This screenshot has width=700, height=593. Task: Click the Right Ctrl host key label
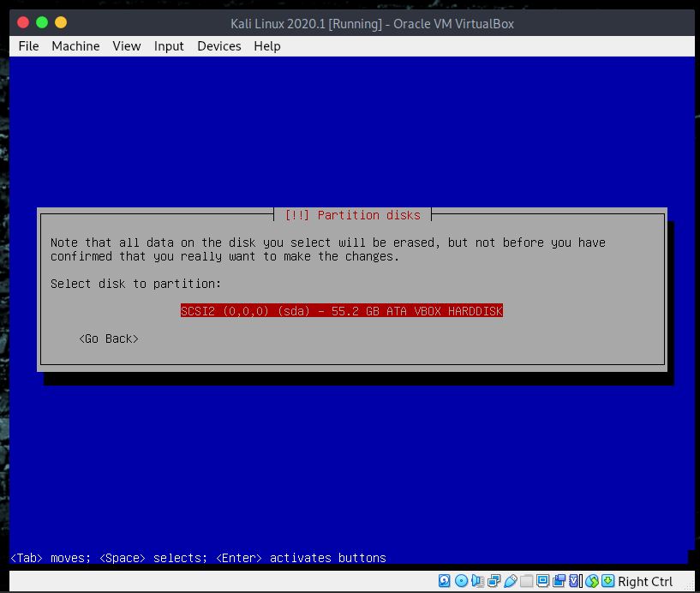coord(645,581)
